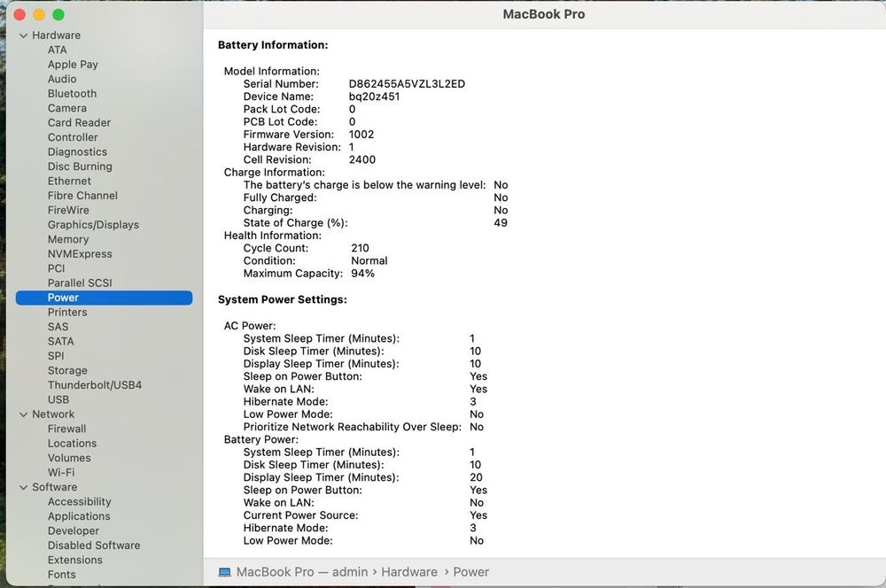Open the Audio hardware entry
886x588 pixels.
point(62,79)
